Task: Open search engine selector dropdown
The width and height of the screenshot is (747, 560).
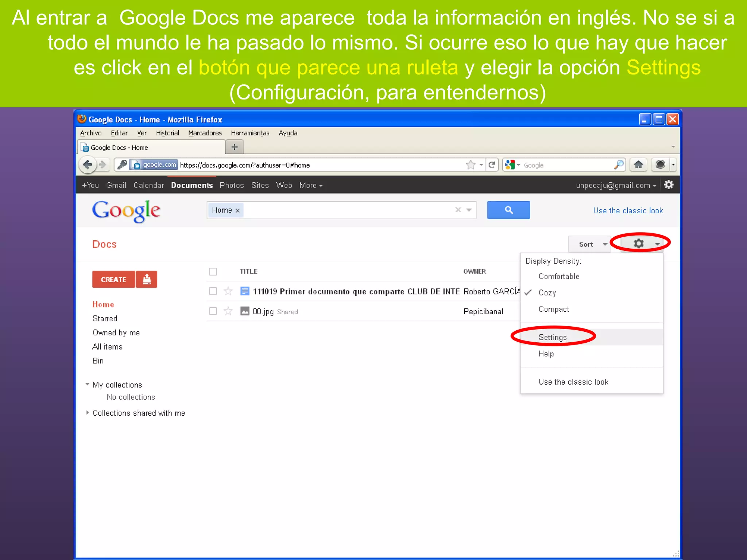Action: click(518, 165)
